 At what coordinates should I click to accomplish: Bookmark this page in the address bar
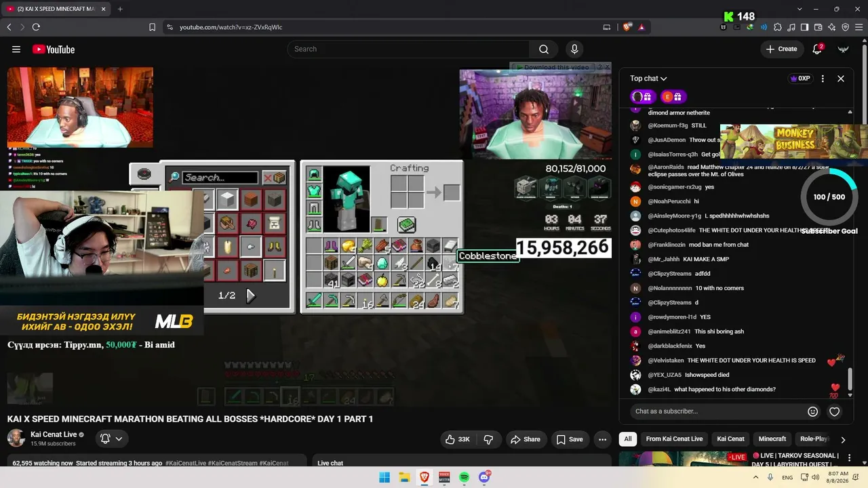[152, 27]
